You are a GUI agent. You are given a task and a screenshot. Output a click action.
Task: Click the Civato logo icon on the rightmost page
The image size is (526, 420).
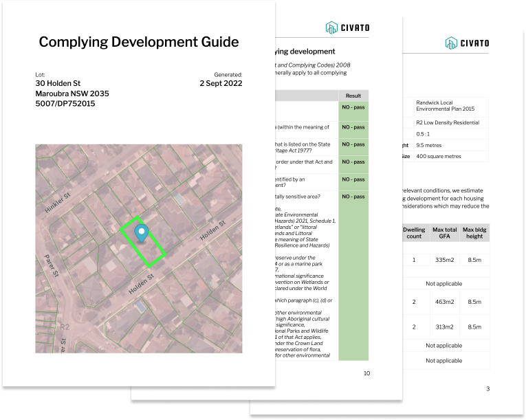click(x=452, y=43)
